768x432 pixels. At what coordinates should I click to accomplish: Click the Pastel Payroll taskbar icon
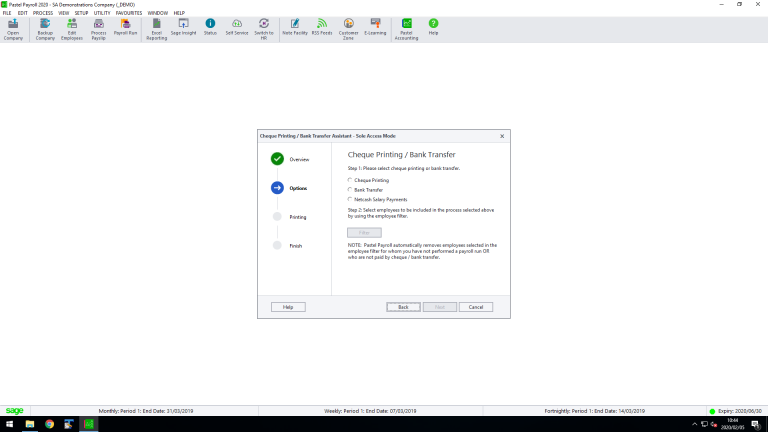[x=89, y=424]
